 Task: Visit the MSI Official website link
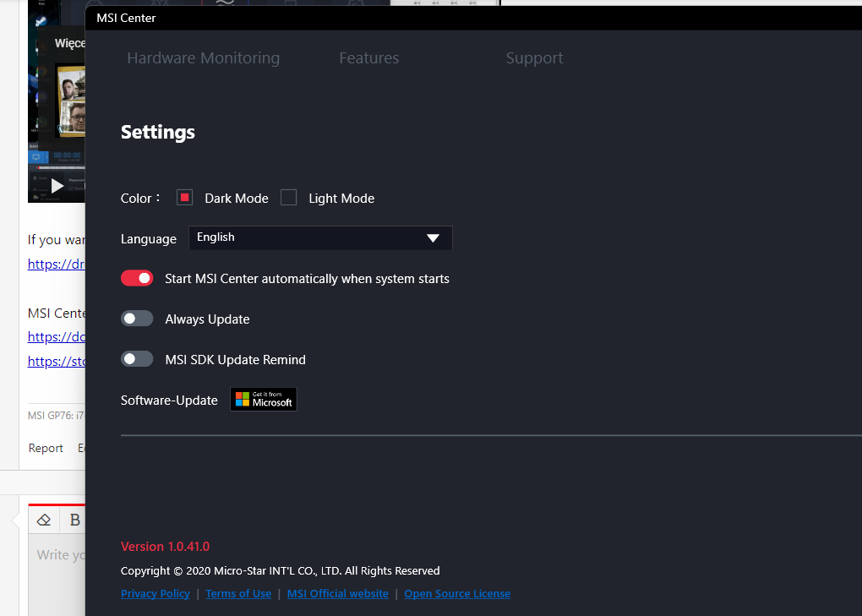point(337,593)
